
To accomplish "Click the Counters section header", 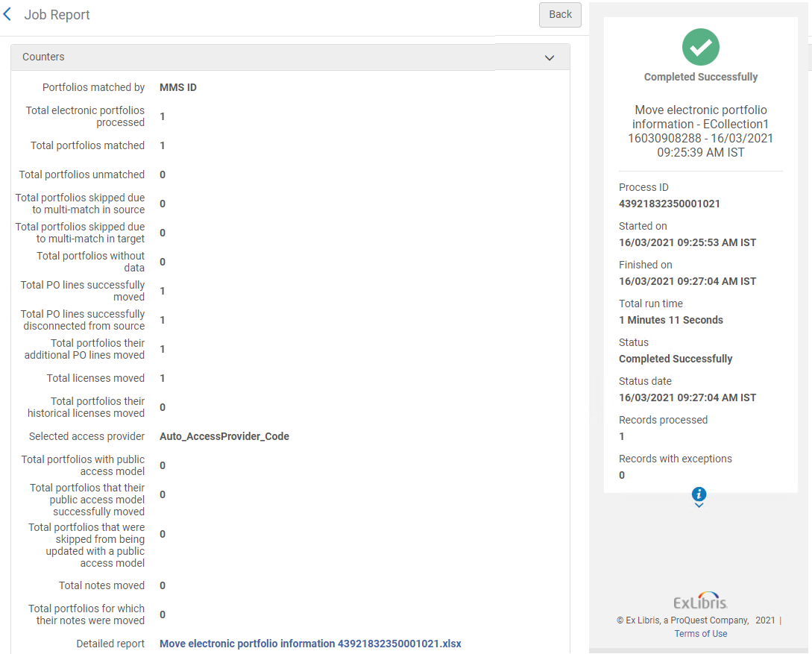I will 290,57.
